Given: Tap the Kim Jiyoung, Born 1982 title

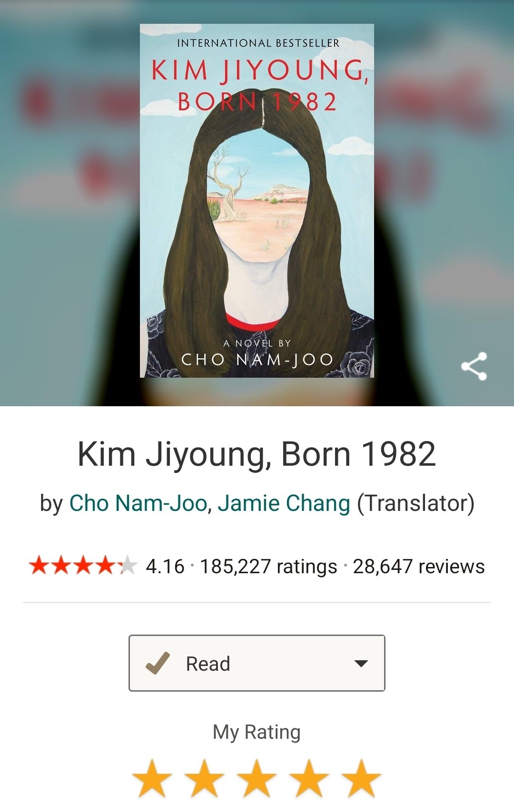Looking at the screenshot, I should [x=257, y=454].
